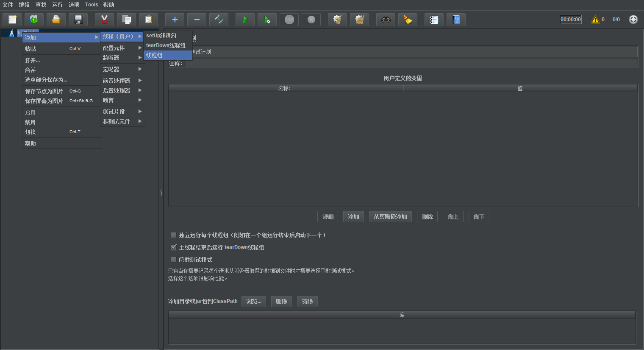Clear results with the single broom icon
This screenshot has width=644, height=350.
337,20
